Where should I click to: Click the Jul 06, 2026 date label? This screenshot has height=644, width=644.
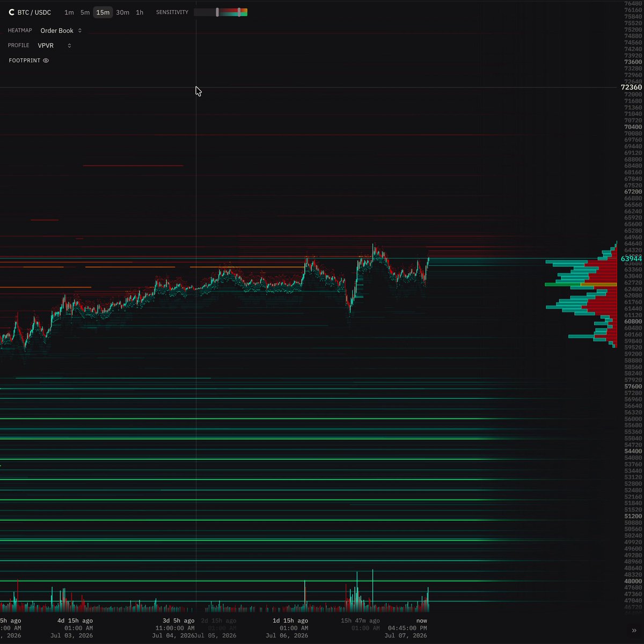point(287,635)
